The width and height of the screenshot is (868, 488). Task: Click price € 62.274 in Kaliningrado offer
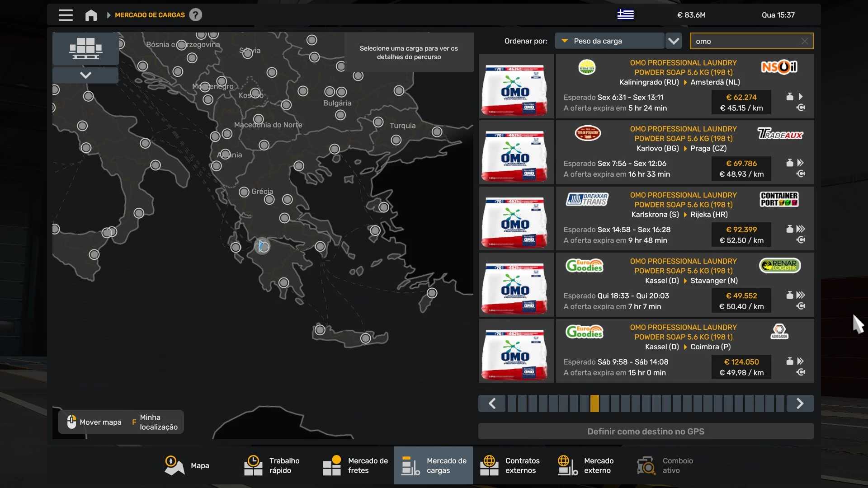(x=741, y=97)
